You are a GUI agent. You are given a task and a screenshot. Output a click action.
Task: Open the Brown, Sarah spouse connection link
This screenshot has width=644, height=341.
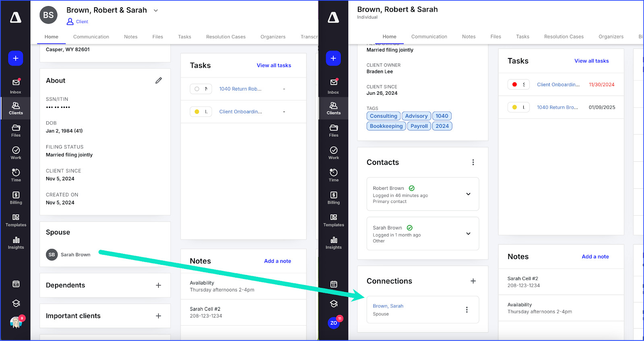click(x=388, y=306)
